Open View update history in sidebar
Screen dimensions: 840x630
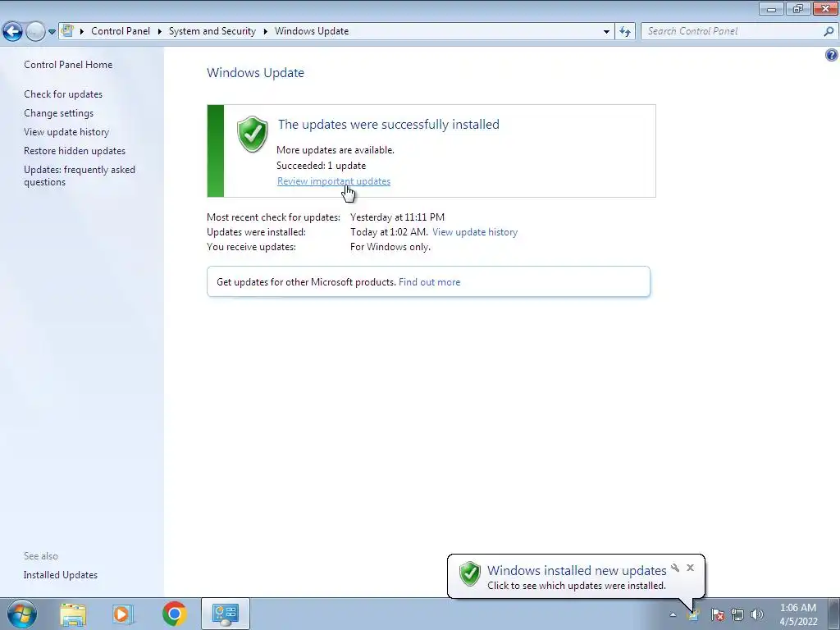pyautogui.click(x=66, y=132)
